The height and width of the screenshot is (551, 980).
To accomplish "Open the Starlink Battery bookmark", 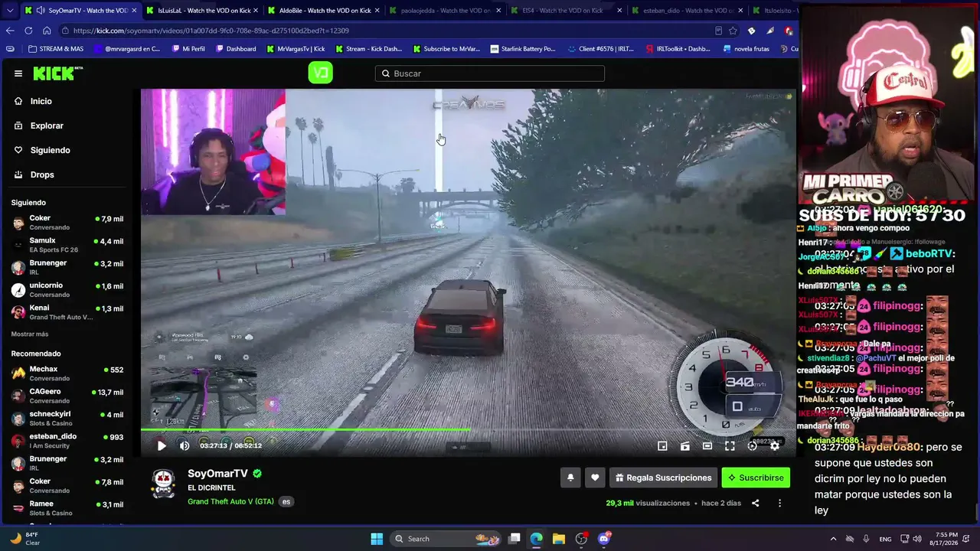I will point(524,49).
